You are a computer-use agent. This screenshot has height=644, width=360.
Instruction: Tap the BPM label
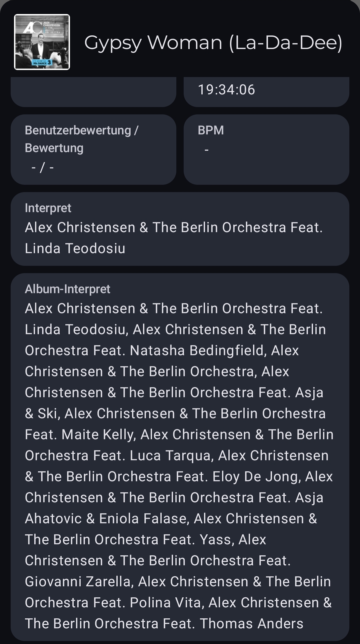click(211, 130)
